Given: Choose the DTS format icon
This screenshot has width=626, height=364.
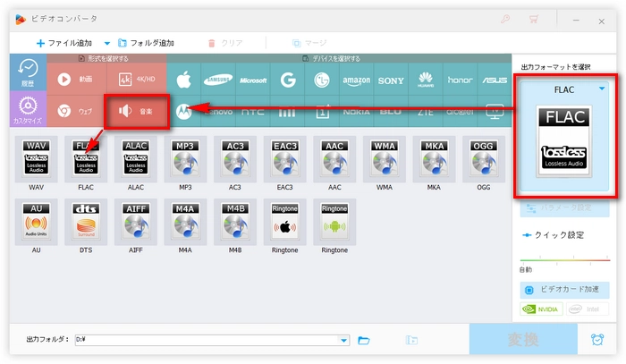Looking at the screenshot, I should pyautogui.click(x=85, y=220).
